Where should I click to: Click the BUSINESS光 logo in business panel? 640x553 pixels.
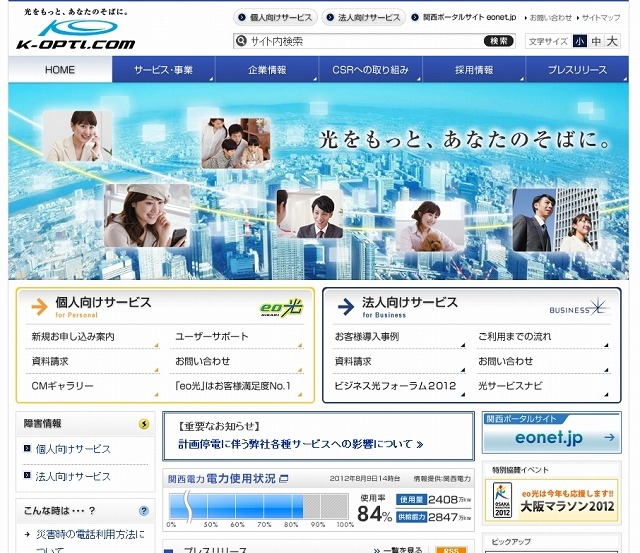[x=580, y=308]
